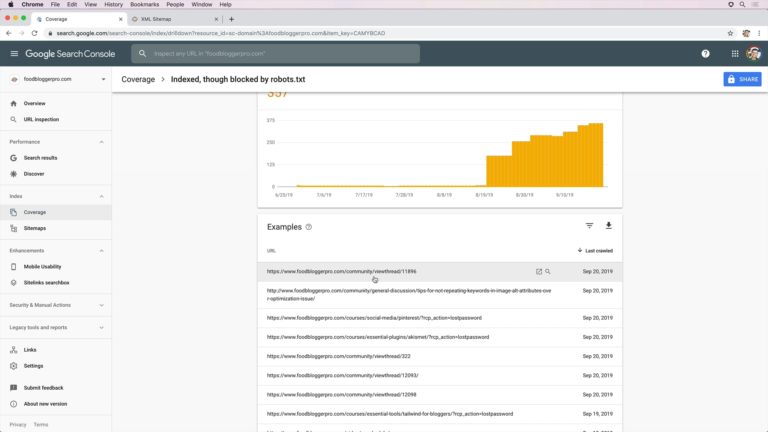Click the search magnifier in inspect bar
The image size is (768, 432).
(142, 54)
